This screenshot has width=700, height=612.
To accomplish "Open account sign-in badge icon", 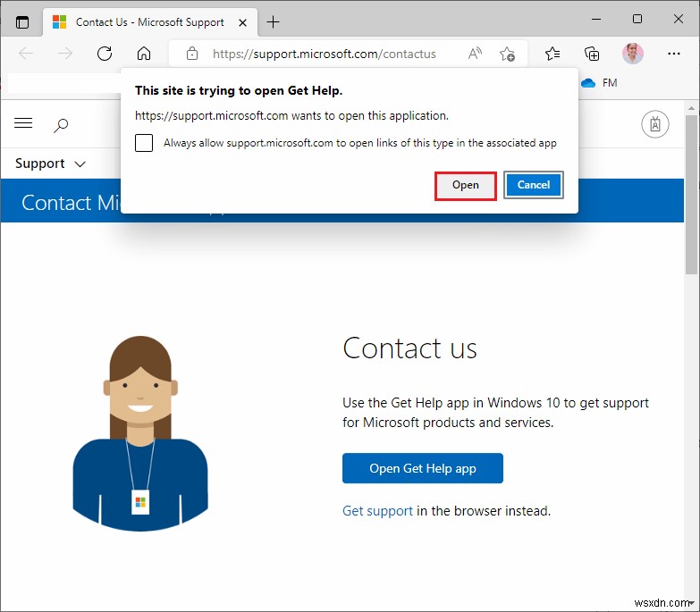I will point(655,124).
